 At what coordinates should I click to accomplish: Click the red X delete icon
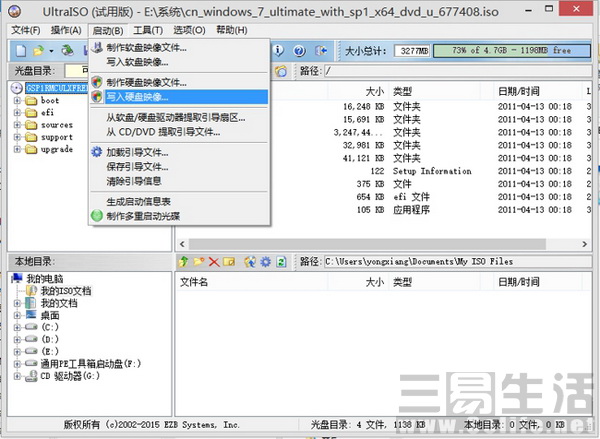coord(214,262)
